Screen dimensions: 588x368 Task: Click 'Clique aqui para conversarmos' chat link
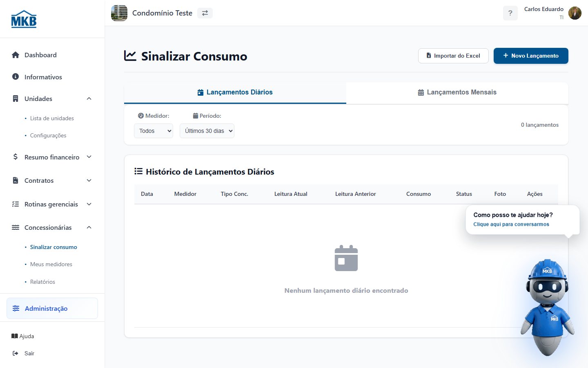click(511, 224)
